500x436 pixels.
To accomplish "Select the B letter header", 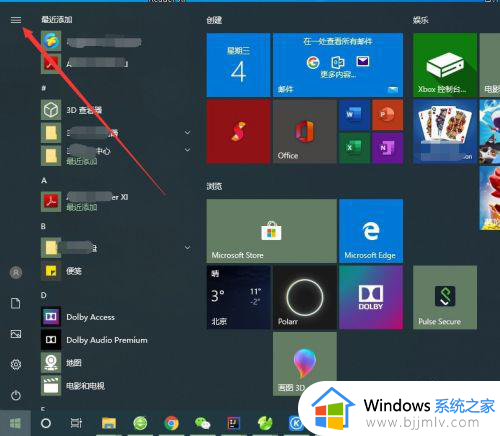I will 43,226.
